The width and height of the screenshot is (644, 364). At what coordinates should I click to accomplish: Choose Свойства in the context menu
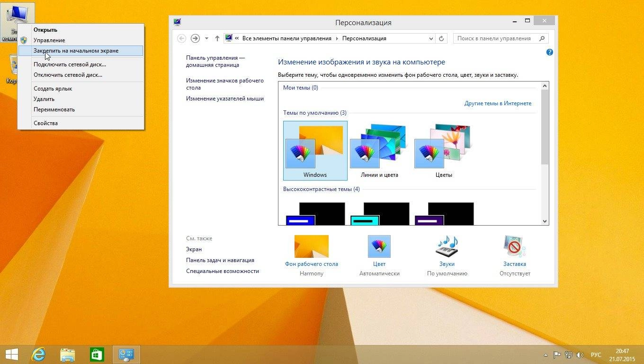coord(80,123)
